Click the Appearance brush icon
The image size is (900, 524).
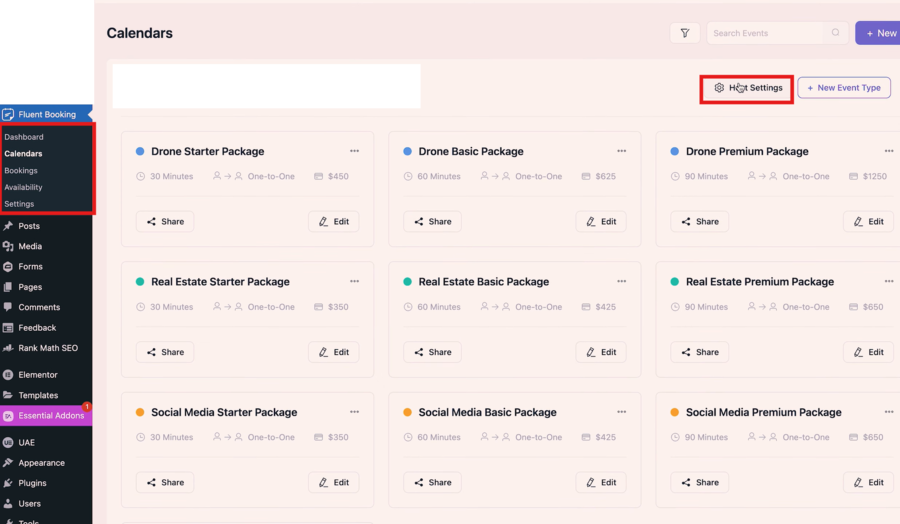pos(8,463)
